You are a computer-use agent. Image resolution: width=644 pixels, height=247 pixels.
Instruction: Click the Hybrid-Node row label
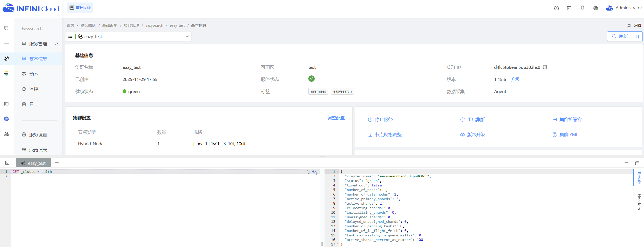click(90, 144)
